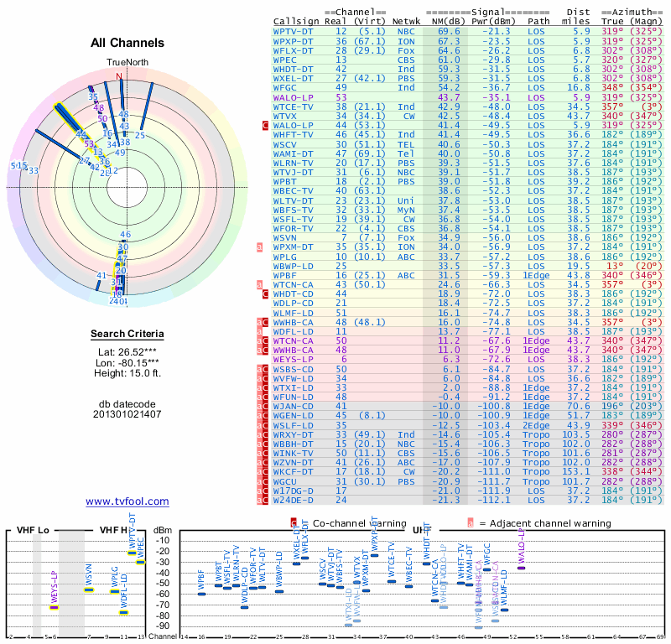Select the WEYS-LP callsign in table
This screenshot has width=671, height=644.
pos(293,360)
